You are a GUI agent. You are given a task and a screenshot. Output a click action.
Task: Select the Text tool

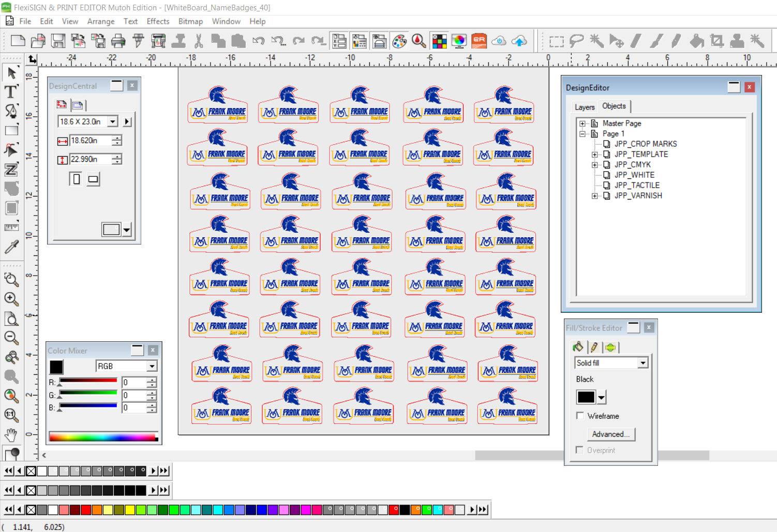[x=11, y=92]
